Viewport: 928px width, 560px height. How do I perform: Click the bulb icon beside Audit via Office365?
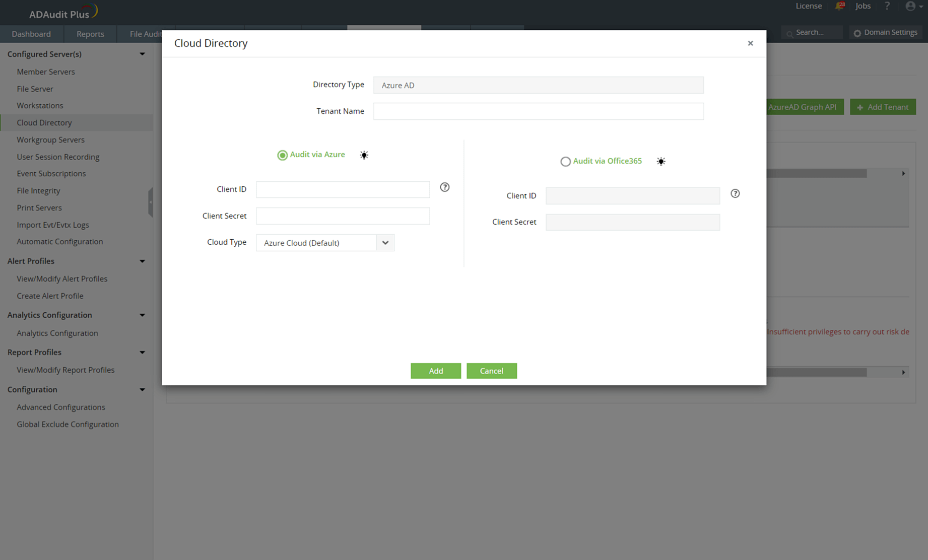(x=661, y=161)
